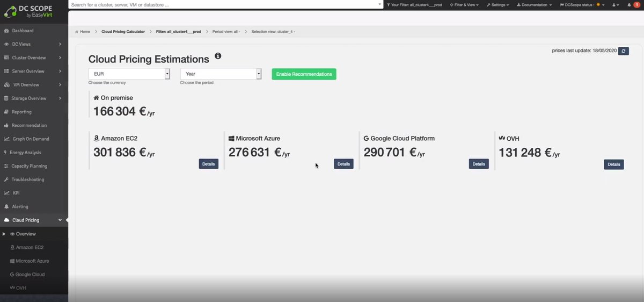Click the Energy Analysis bolt icon
The height and width of the screenshot is (302, 644).
pyautogui.click(x=5, y=153)
